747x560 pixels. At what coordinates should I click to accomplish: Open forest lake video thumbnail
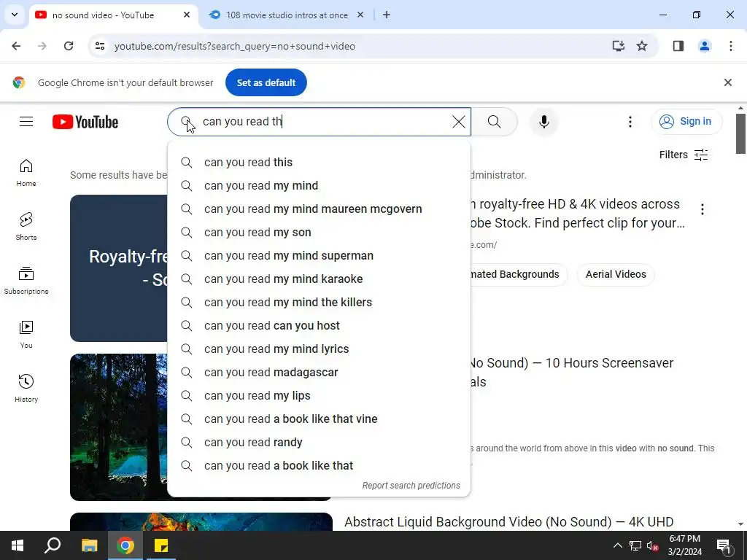[119, 427]
